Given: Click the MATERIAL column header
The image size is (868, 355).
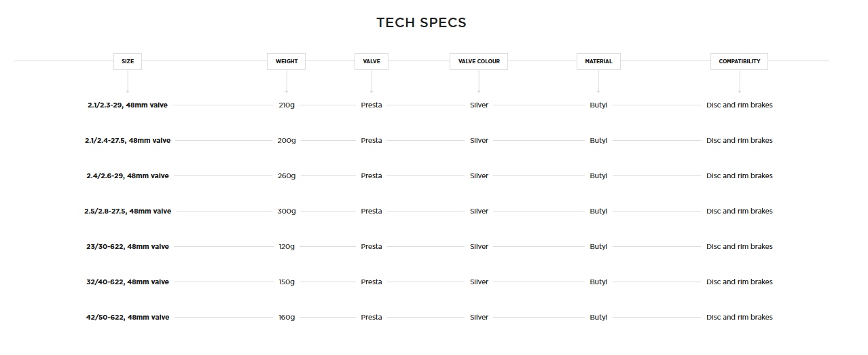Looking at the screenshot, I should pyautogui.click(x=598, y=61).
